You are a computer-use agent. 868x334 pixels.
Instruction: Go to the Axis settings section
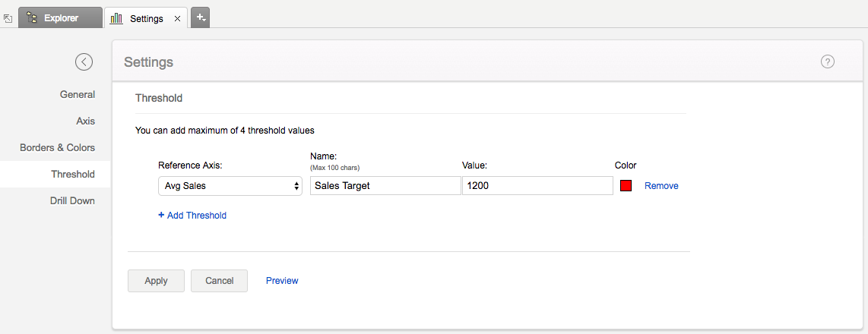(x=85, y=121)
